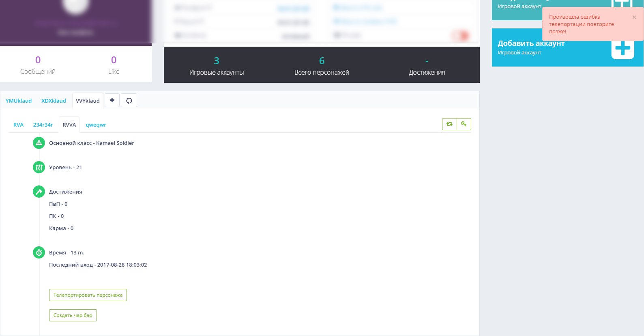This screenshot has width=644, height=336.
Task: Switch to the YMUklaud account tab
Action: 19,101
